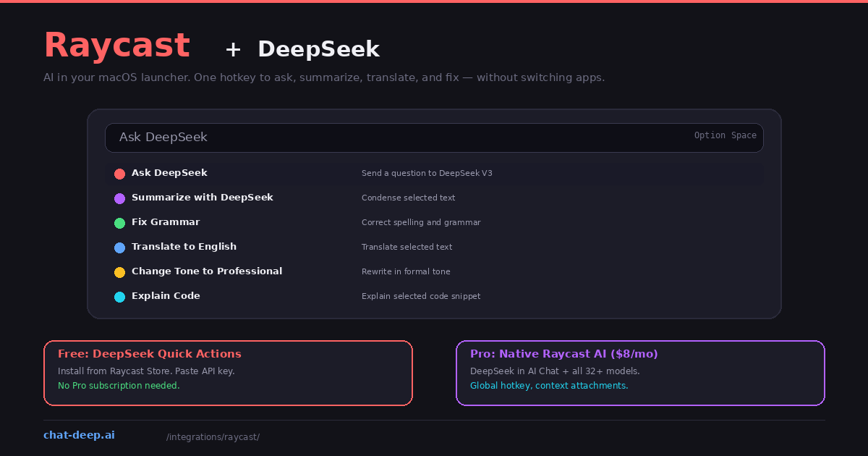The height and width of the screenshot is (456, 868).
Task: Click the DeepSeek wordmark
Action: pyautogui.click(x=318, y=49)
